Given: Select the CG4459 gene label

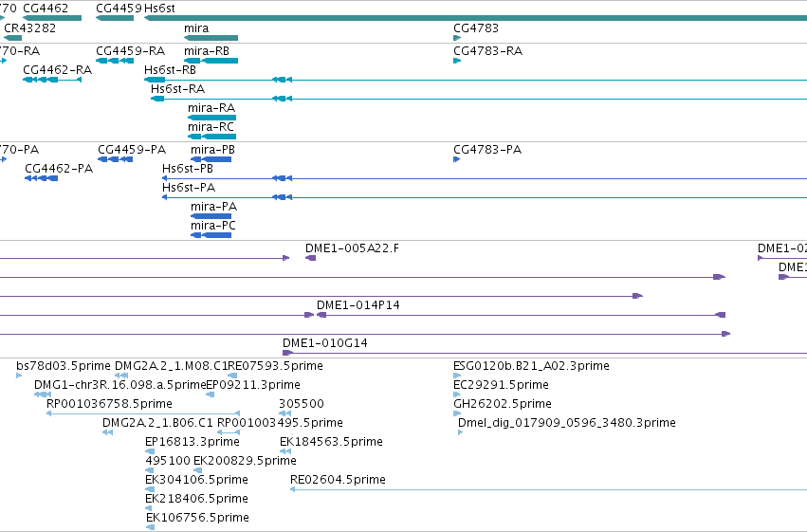Looking at the screenshot, I should pos(119,9).
